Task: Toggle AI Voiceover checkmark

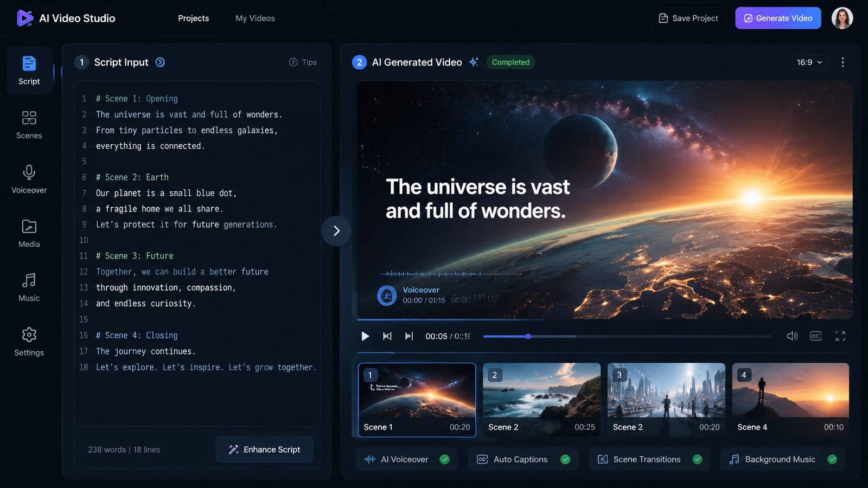Action: (444, 459)
